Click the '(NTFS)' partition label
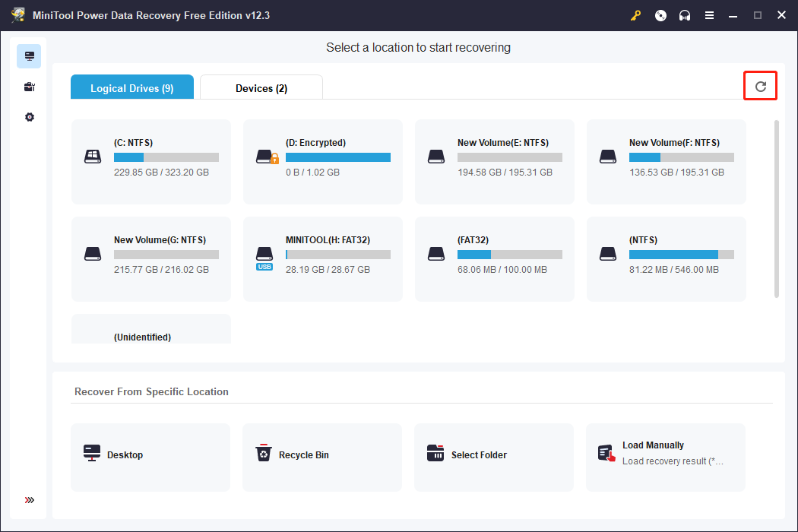Screen dimensions: 798x532 [x=643, y=240]
